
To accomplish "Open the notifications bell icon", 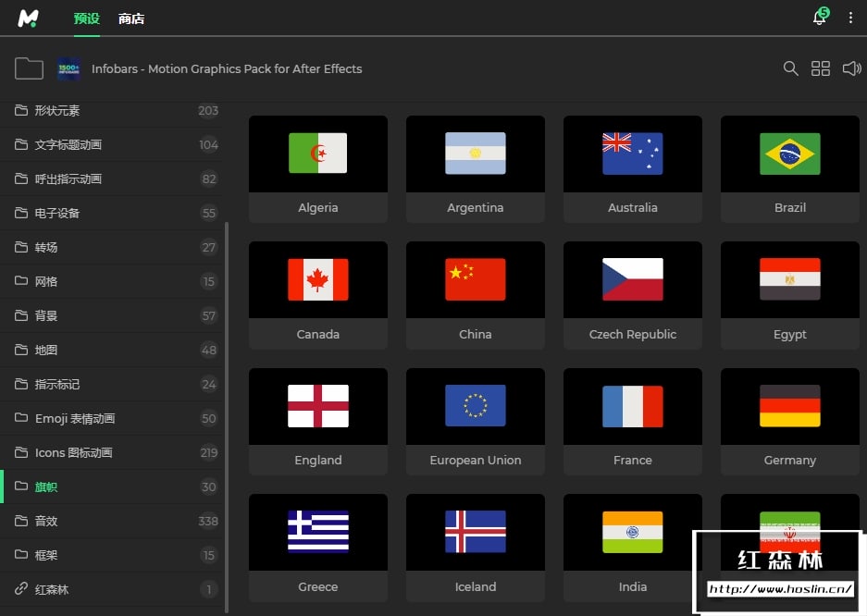I will [820, 18].
